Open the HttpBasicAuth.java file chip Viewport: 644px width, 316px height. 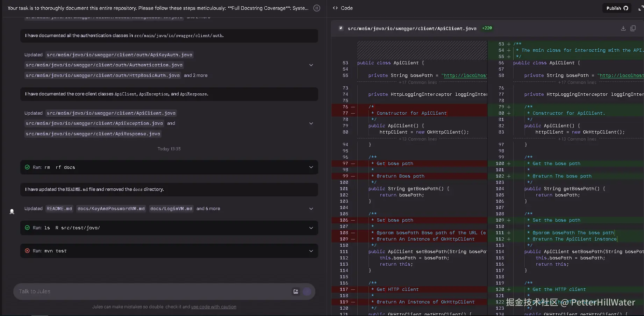tap(103, 76)
